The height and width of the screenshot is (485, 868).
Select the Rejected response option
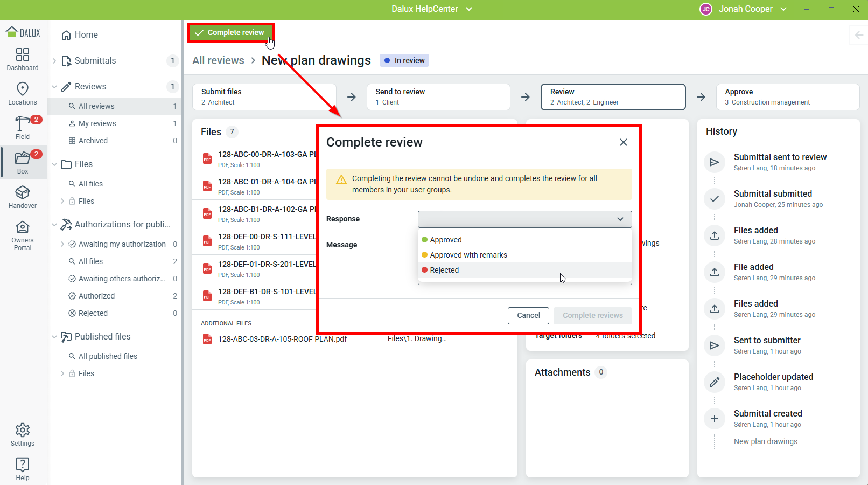(x=444, y=270)
